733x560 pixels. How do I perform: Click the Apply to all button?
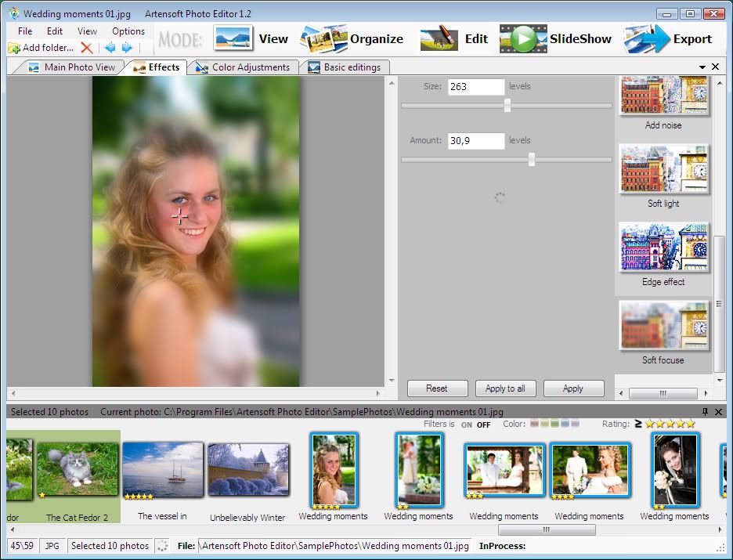click(x=505, y=388)
